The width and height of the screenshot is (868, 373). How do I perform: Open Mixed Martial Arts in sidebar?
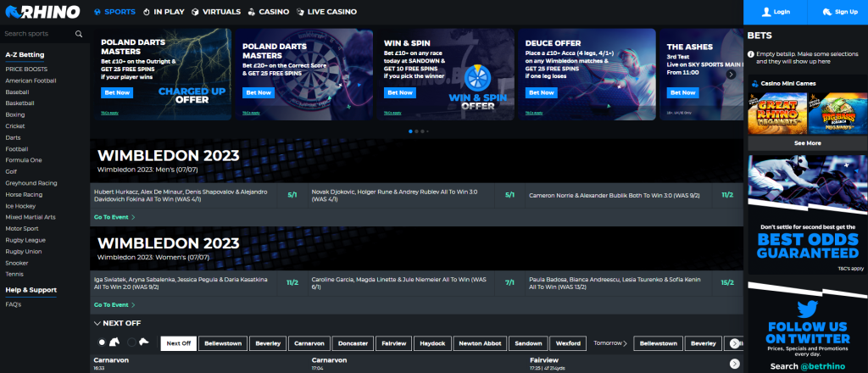(x=31, y=218)
